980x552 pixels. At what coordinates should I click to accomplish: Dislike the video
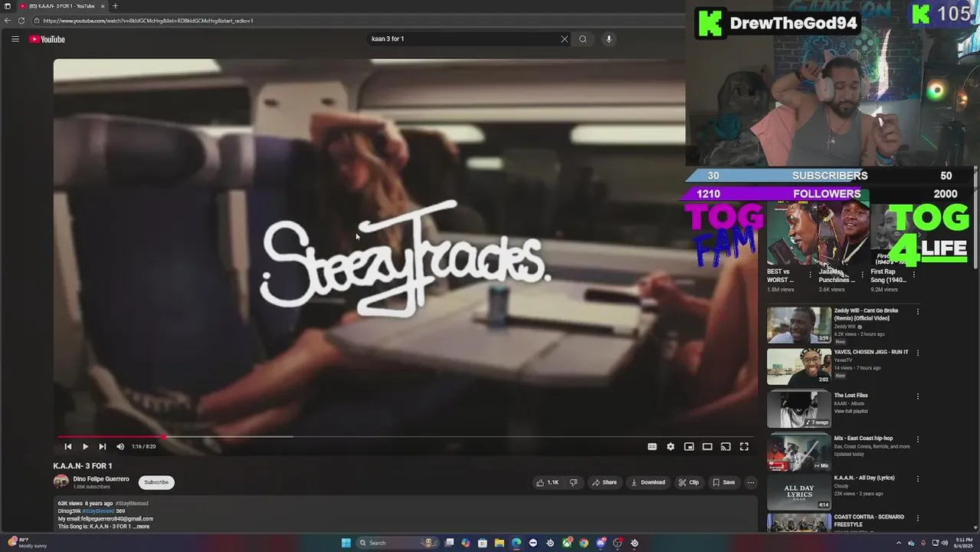tap(573, 482)
